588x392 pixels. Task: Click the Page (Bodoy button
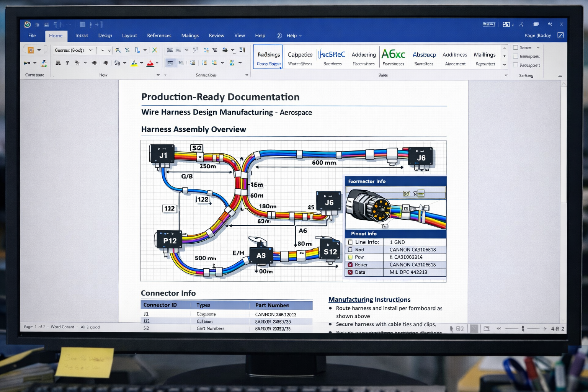coord(537,36)
